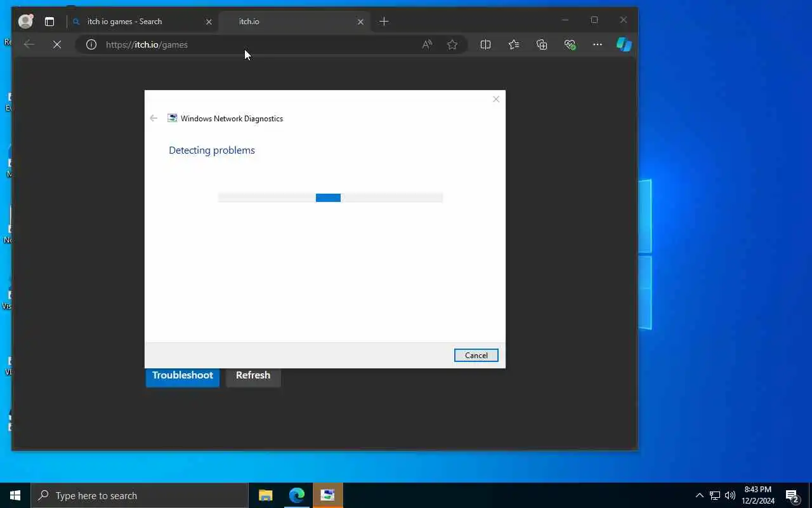Open the Windows Start menu

(x=15, y=495)
